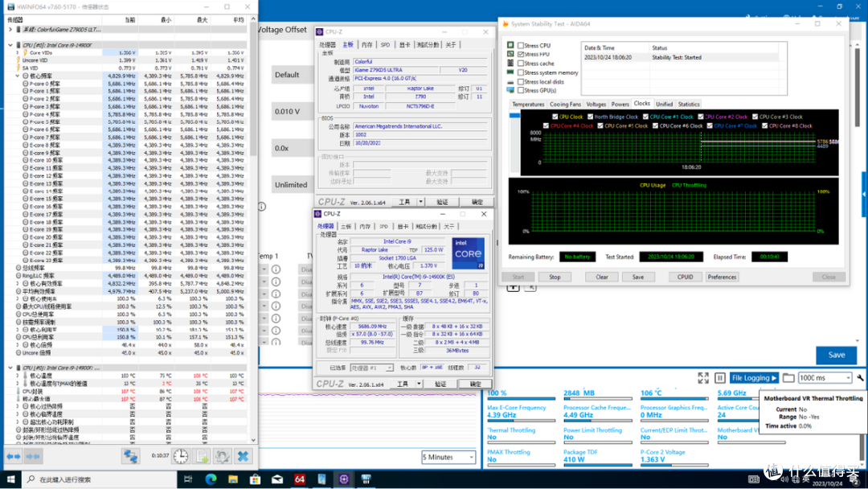Enable Stress system memory checkbox
The height and width of the screenshot is (489, 868).
click(521, 72)
